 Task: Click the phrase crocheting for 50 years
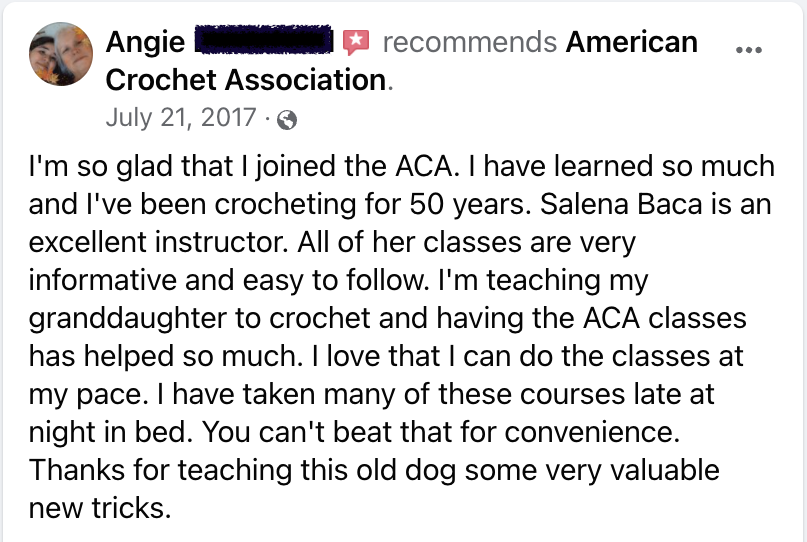tap(372, 204)
